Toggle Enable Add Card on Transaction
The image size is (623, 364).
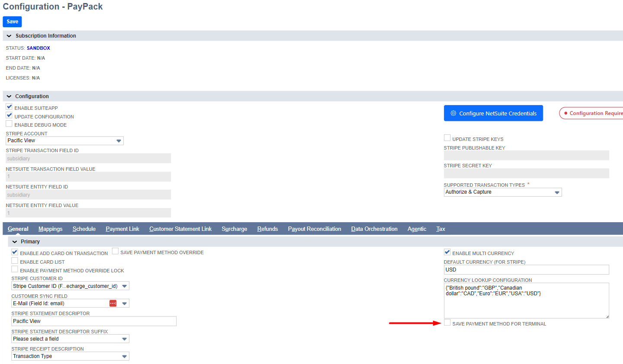pos(15,252)
